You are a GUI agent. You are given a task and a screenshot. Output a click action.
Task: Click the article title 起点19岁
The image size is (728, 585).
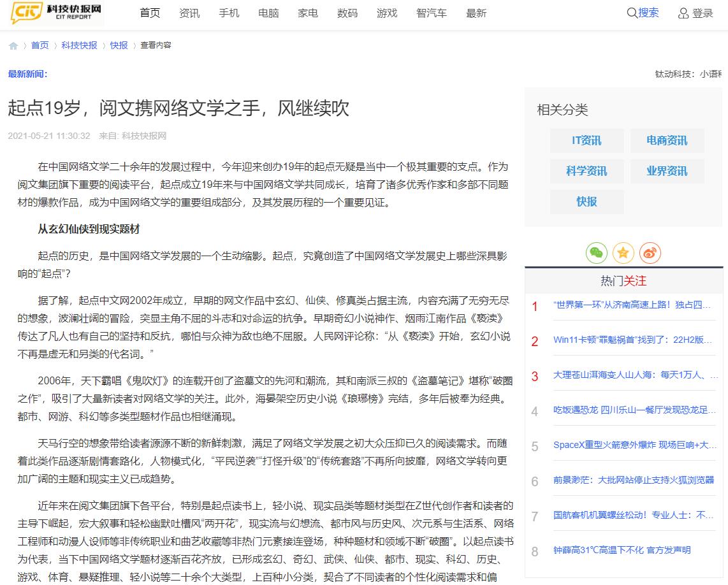(178, 108)
